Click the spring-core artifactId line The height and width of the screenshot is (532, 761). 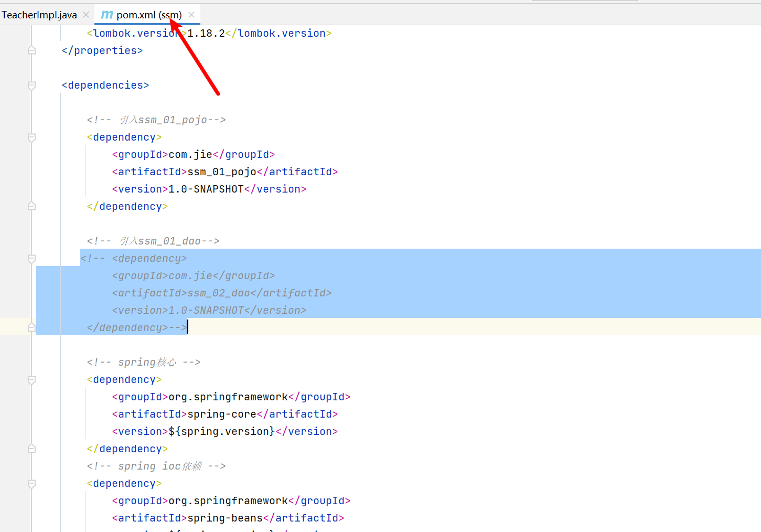pos(225,414)
